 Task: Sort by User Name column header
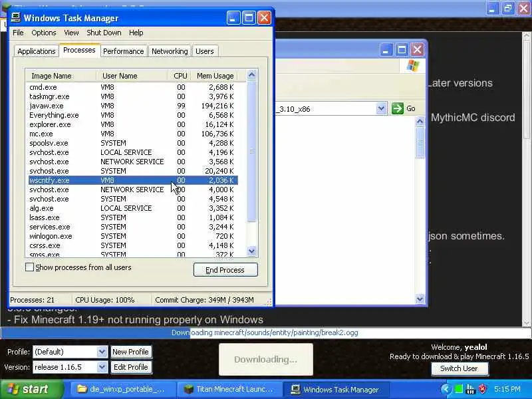point(132,76)
